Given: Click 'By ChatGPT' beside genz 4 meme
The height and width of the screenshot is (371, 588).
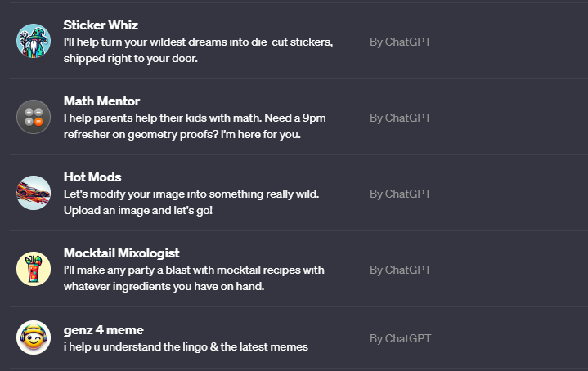Looking at the screenshot, I should point(400,338).
